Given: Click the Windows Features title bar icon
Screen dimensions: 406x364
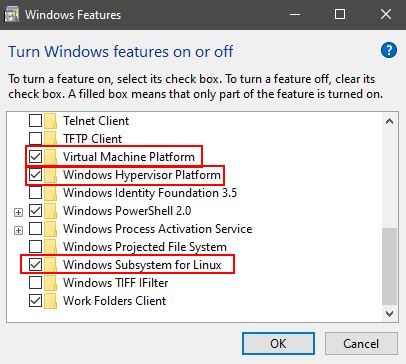Looking at the screenshot, I should point(11,15).
